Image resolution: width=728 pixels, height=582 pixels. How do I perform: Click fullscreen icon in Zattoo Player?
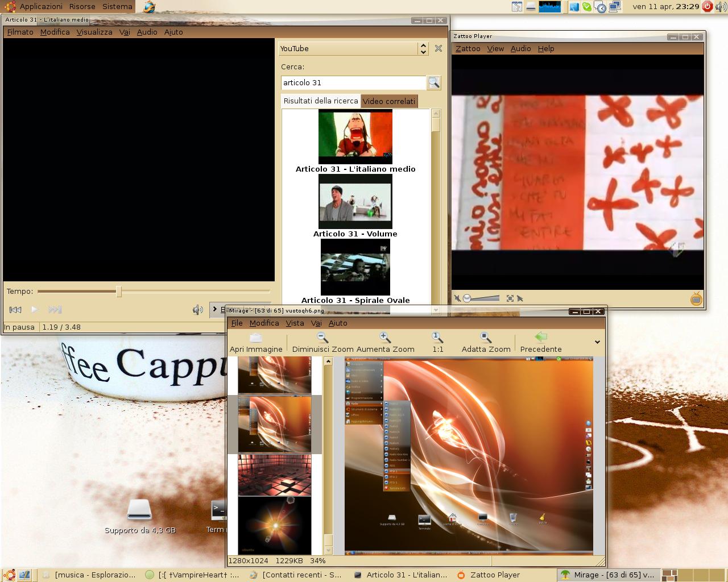point(510,298)
